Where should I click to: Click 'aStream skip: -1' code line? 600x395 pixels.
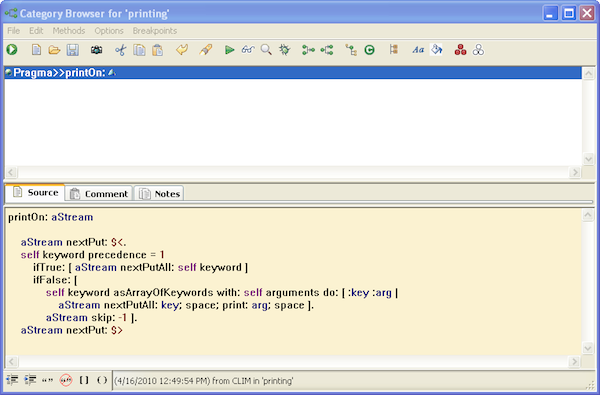pos(91,318)
